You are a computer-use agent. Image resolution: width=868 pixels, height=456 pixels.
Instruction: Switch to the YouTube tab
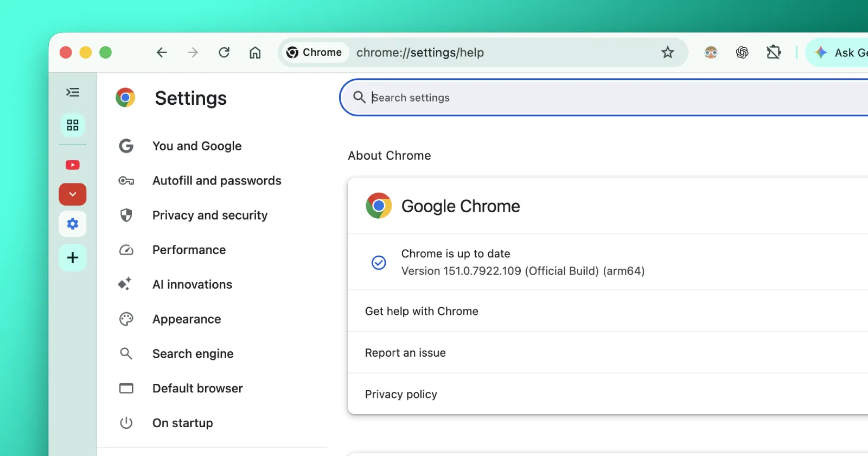click(73, 165)
